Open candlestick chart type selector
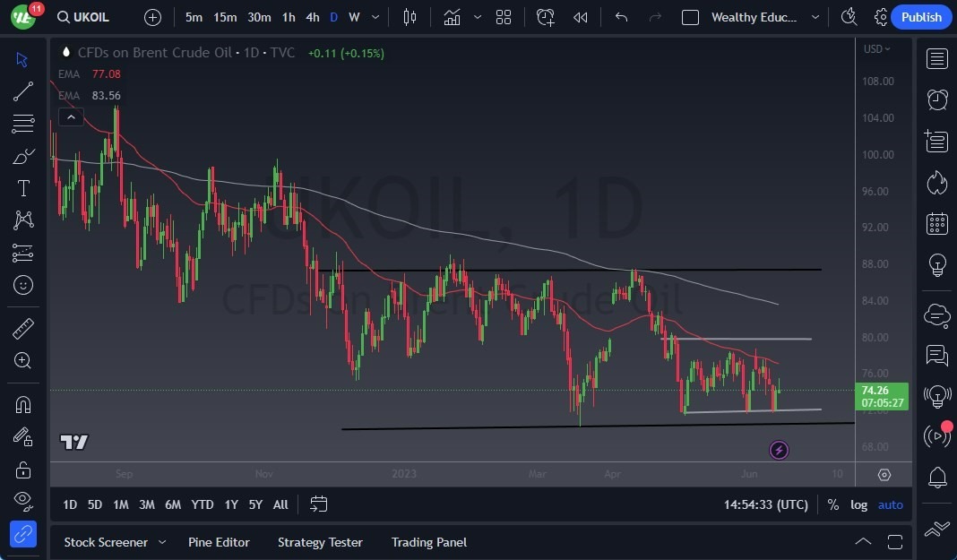957x560 pixels. pos(410,17)
